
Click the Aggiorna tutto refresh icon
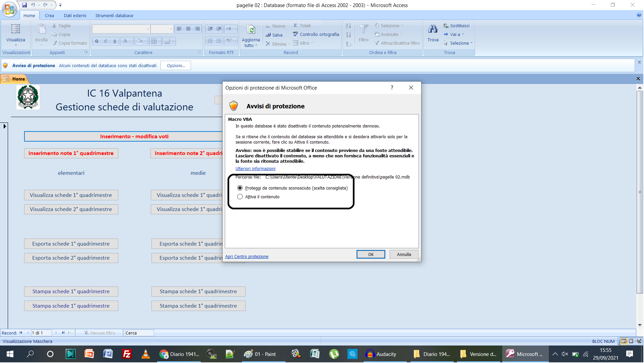pos(251,30)
